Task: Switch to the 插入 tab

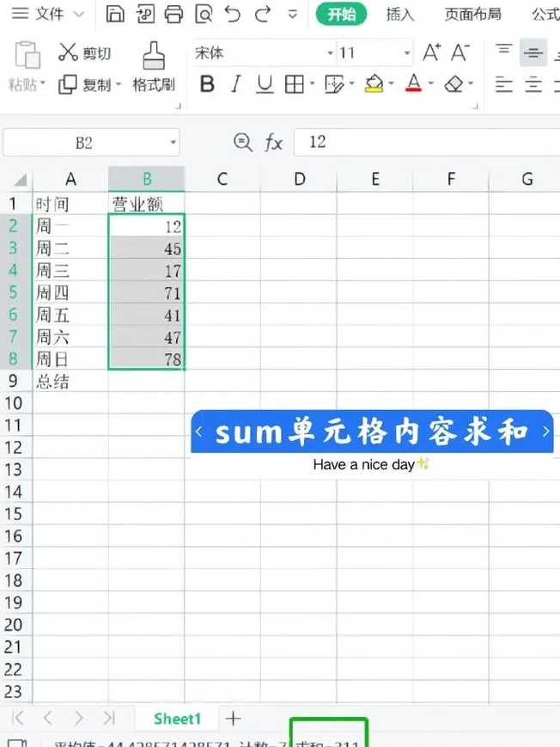Action: (399, 15)
